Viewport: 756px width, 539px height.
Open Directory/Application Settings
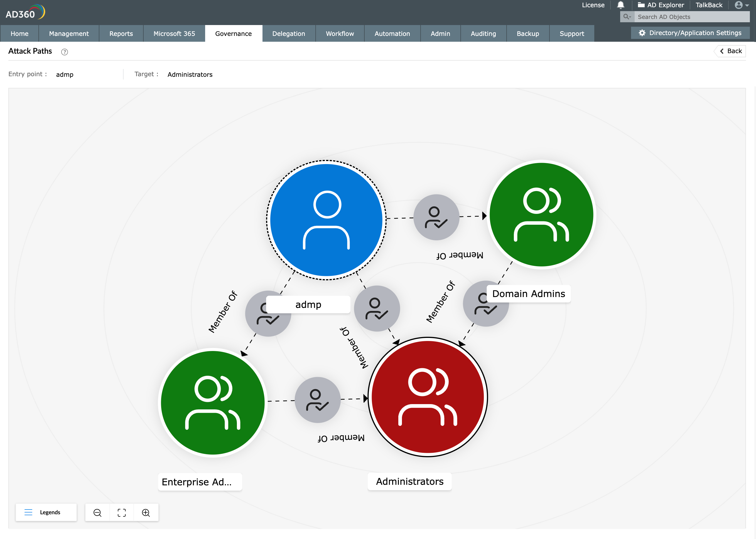coord(690,33)
